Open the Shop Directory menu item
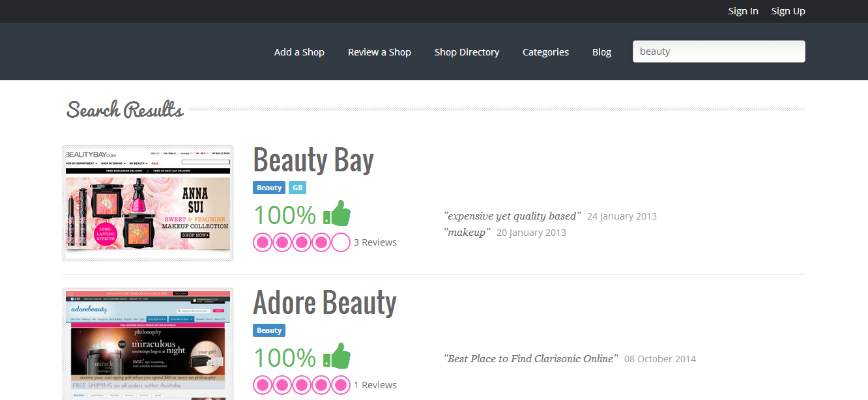This screenshot has width=868, height=400. click(x=467, y=52)
